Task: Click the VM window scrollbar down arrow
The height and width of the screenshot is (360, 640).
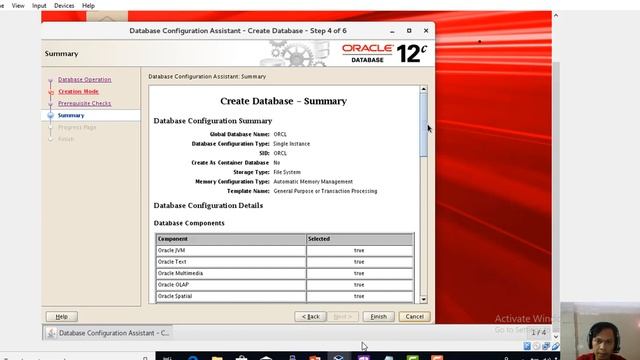Action: 556,337
